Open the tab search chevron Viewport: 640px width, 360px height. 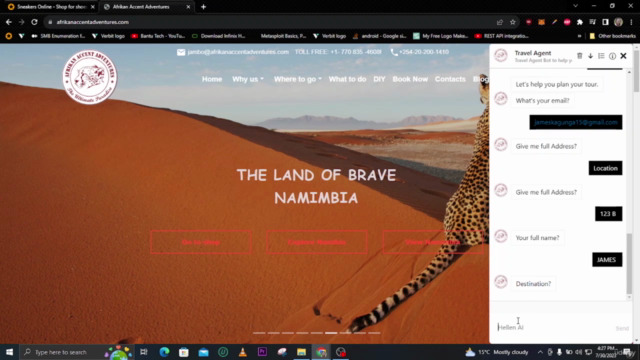point(575,6)
